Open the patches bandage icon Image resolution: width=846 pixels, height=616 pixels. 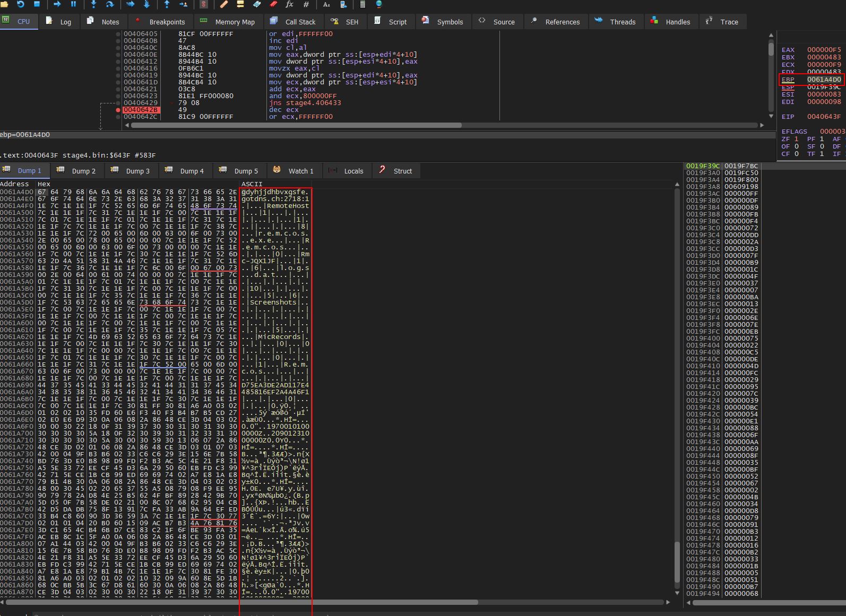point(223,4)
